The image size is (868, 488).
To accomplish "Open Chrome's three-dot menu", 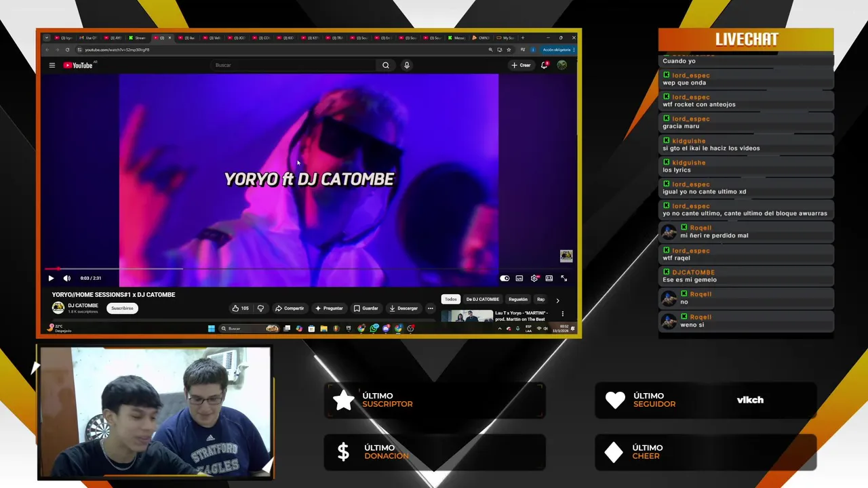I will tap(574, 49).
